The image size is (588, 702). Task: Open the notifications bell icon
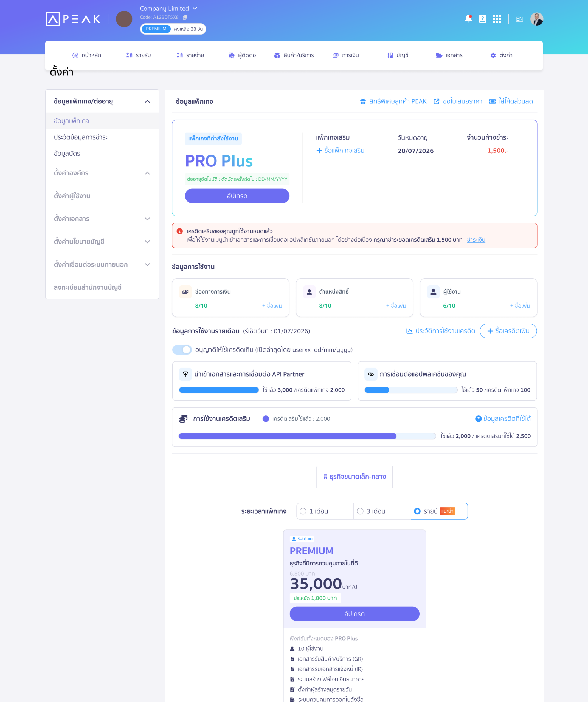(x=468, y=19)
